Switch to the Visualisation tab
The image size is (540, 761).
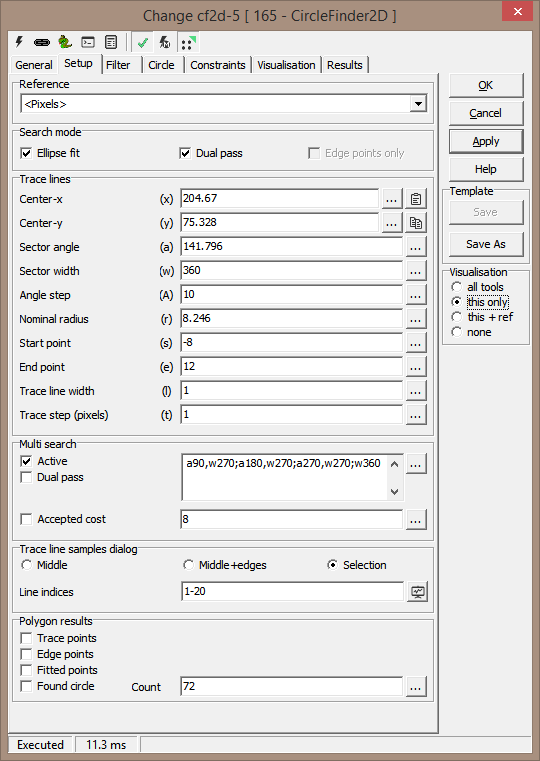pyautogui.click(x=286, y=65)
